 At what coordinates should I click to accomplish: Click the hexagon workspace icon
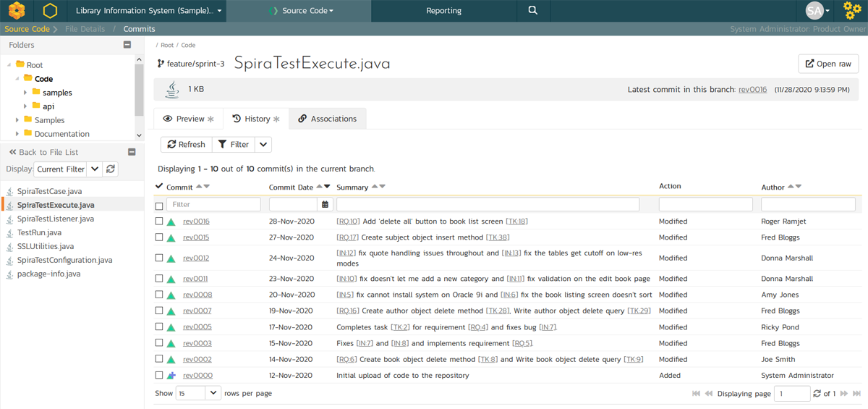click(49, 11)
